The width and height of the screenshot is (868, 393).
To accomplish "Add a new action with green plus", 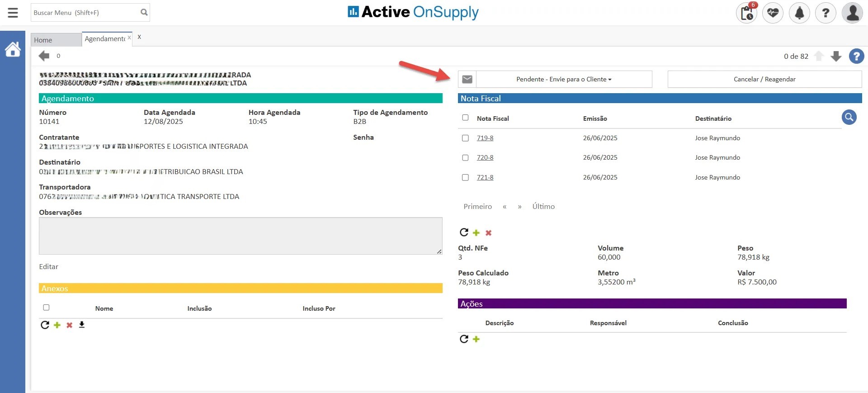I will (476, 339).
